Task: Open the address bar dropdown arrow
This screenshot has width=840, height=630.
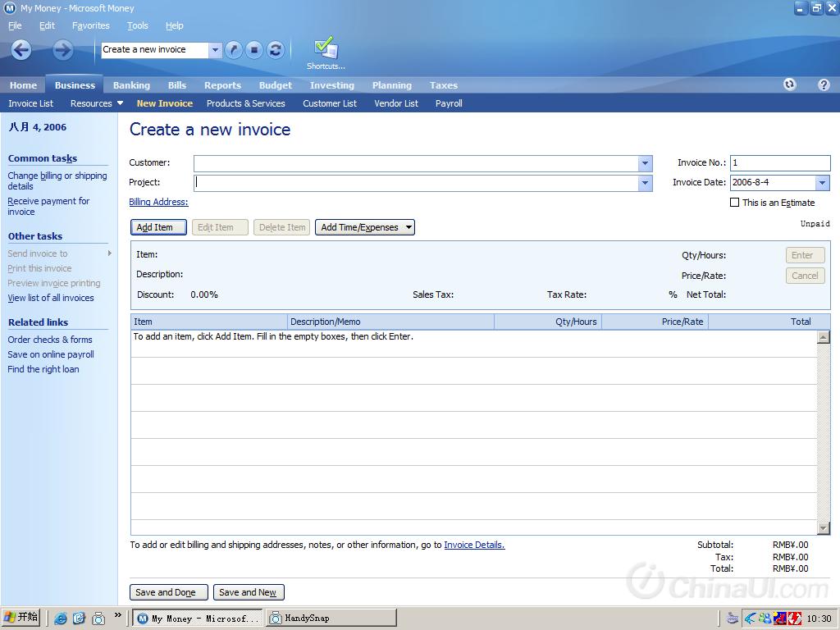Action: tap(215, 50)
